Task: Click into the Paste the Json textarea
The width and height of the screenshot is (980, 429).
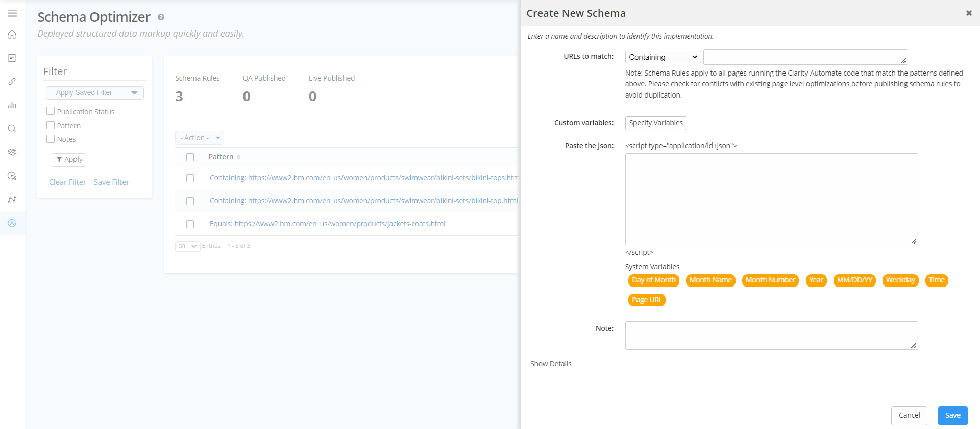Action: [x=771, y=199]
